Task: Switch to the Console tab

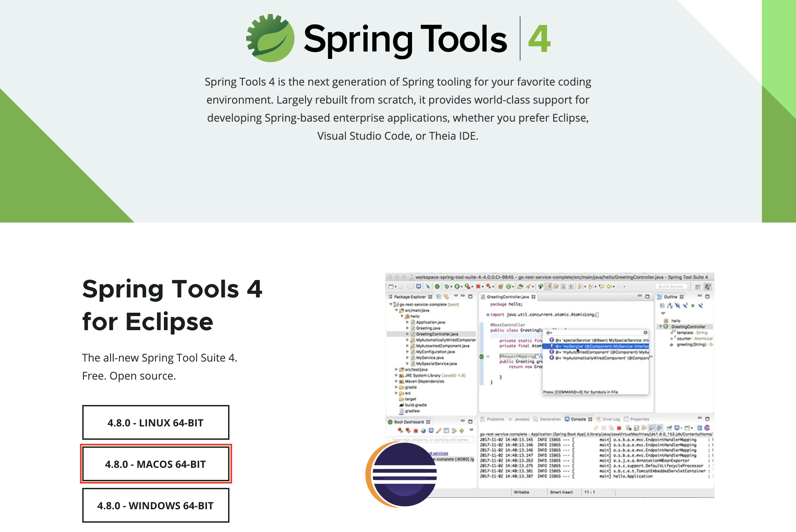Action: pyautogui.click(x=578, y=419)
